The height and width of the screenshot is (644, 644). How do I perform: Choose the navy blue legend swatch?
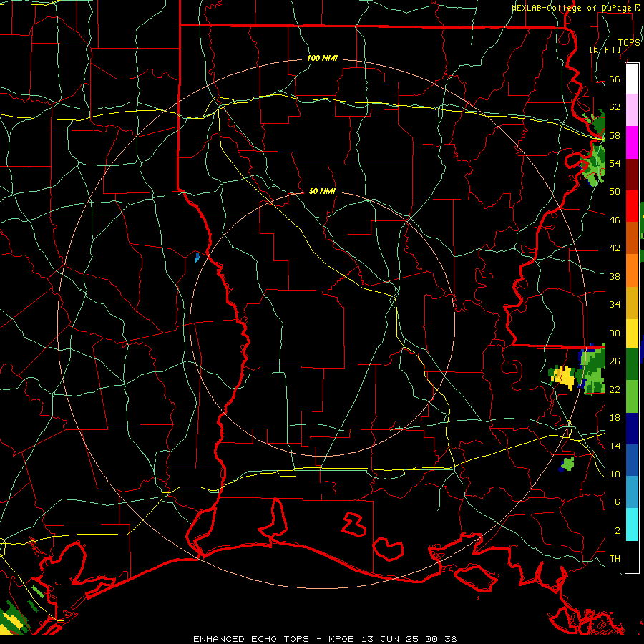[x=632, y=429]
